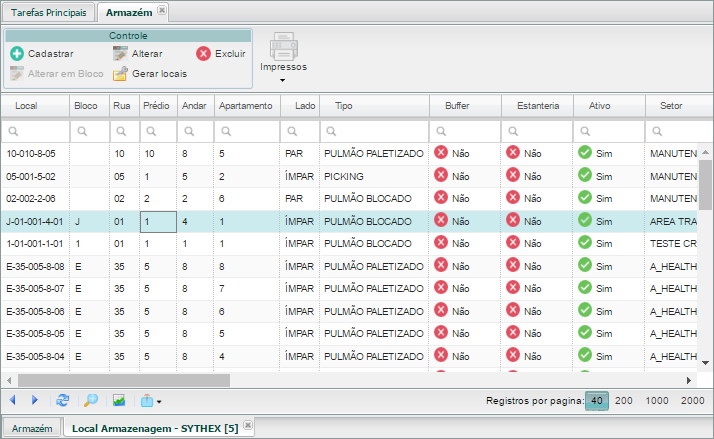The height and width of the screenshot is (439, 714).
Task: Click the Ativo Sim check icon in row J-01-001-4-01
Action: [x=585, y=220]
